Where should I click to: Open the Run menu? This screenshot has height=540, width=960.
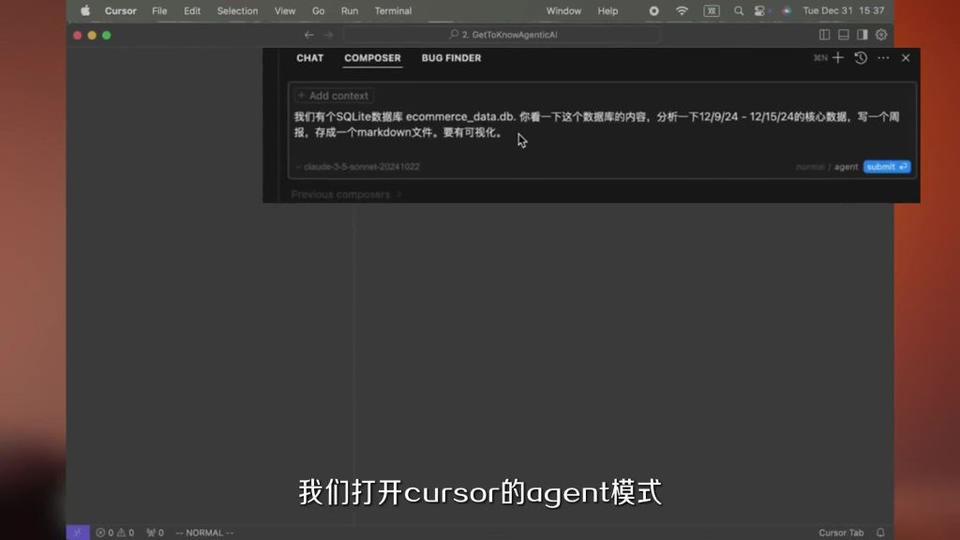tap(350, 11)
